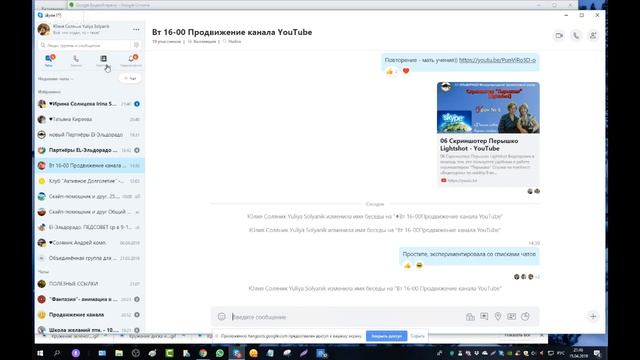Open 'Объединённая группа для...' chat
640x360 pixels.
point(89,258)
